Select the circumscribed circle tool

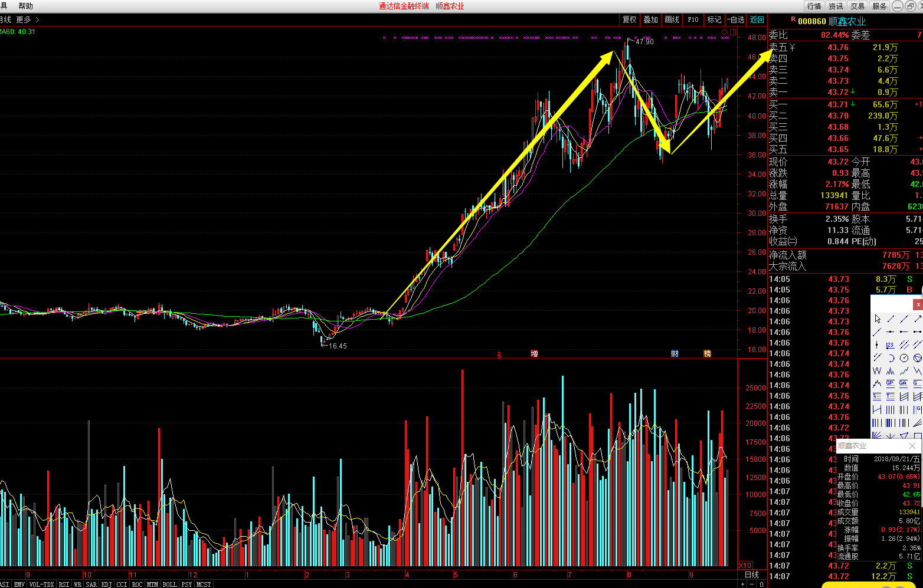tap(918, 358)
